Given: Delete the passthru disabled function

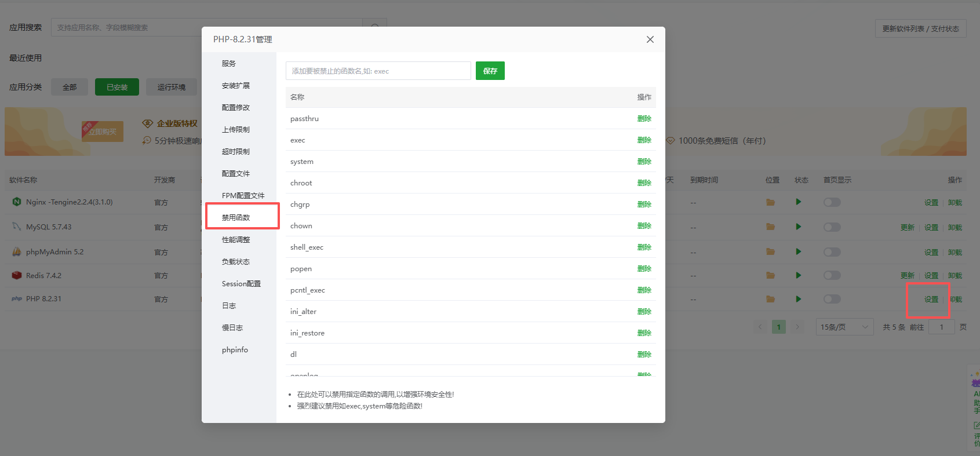Looking at the screenshot, I should pos(644,119).
